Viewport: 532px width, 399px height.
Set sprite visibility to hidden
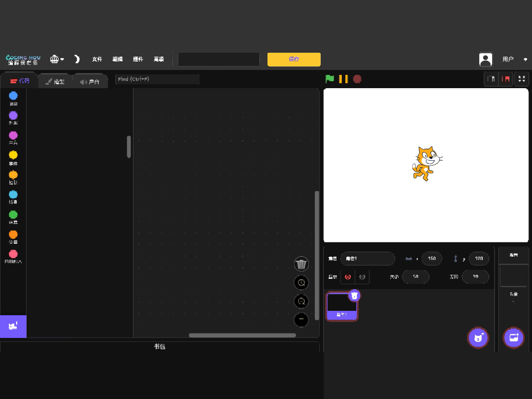pos(362,277)
